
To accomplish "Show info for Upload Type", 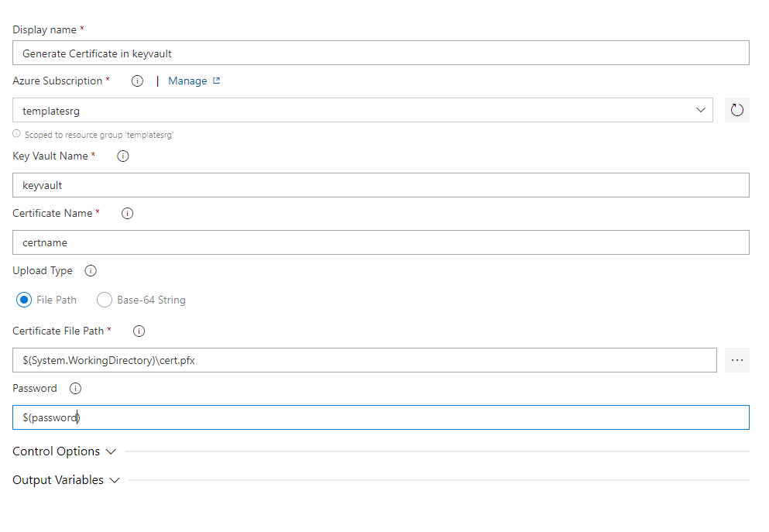I will click(91, 271).
